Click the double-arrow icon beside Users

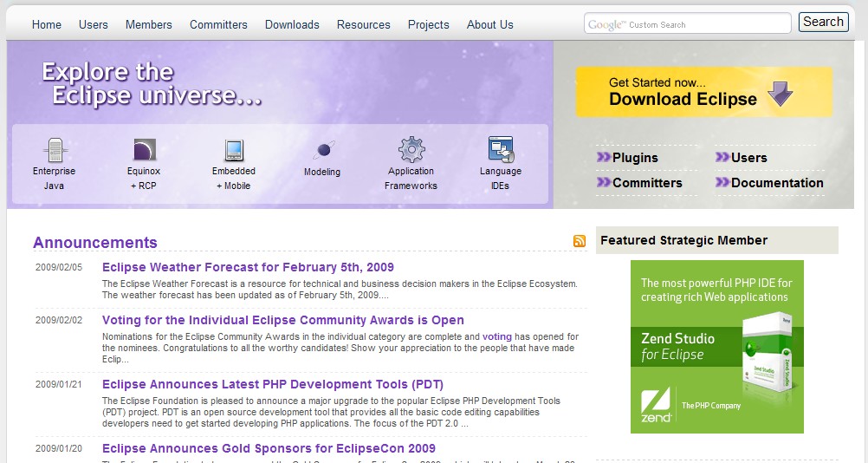click(722, 157)
